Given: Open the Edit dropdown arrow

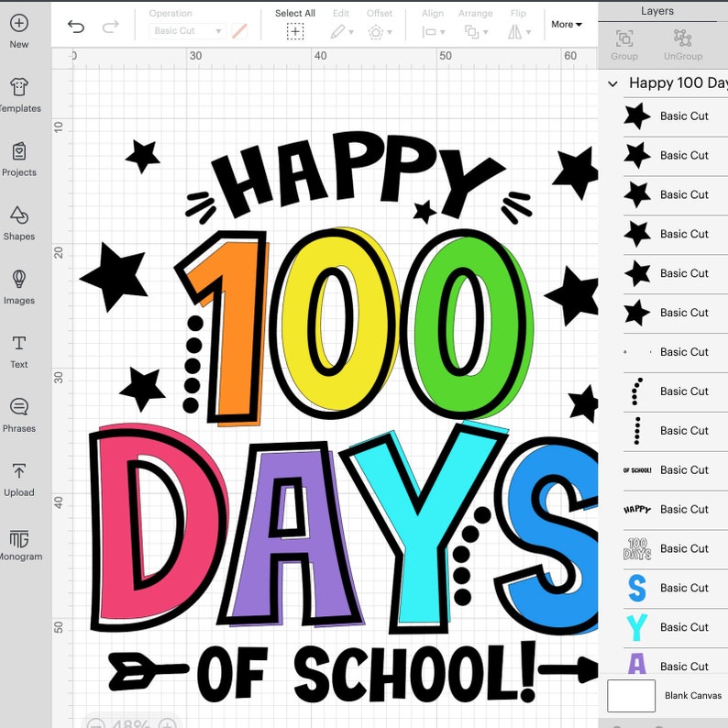Looking at the screenshot, I should click(x=351, y=32).
